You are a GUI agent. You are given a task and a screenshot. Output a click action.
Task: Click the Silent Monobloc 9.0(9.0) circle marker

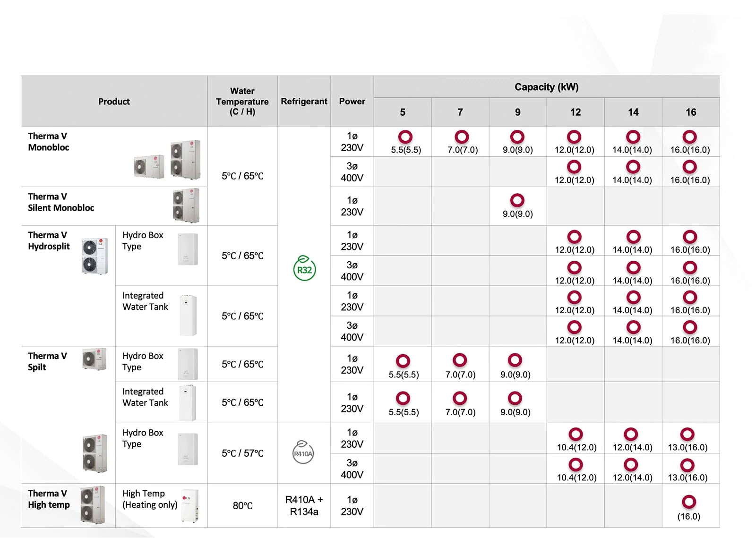517,201
